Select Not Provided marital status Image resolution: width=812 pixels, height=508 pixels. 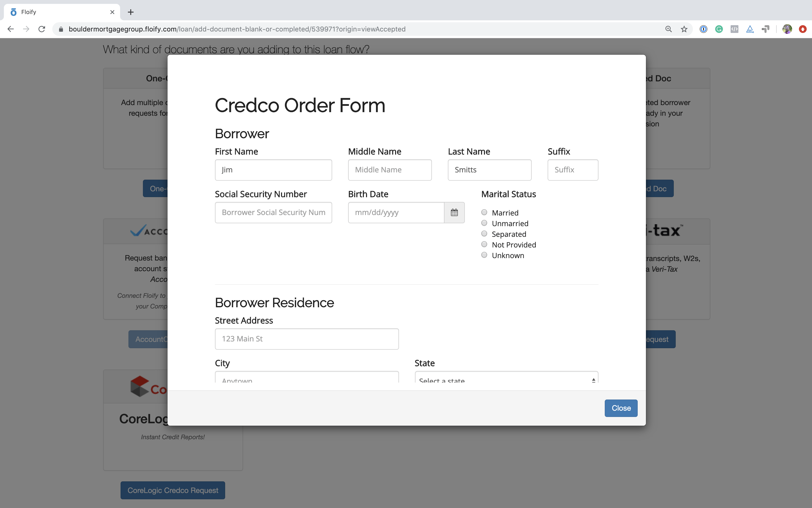(484, 244)
